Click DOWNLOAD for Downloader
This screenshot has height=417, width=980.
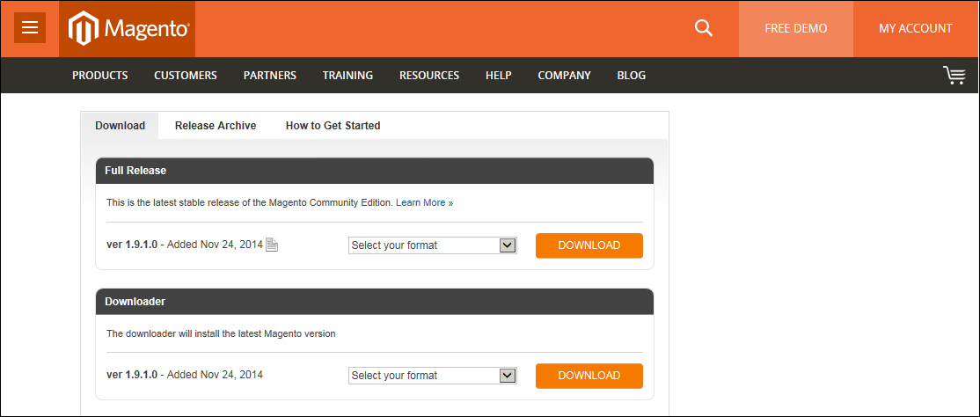(589, 376)
